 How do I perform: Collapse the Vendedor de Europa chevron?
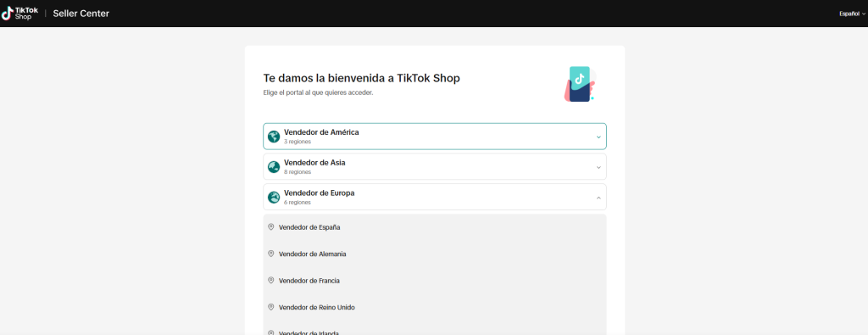[x=598, y=198]
